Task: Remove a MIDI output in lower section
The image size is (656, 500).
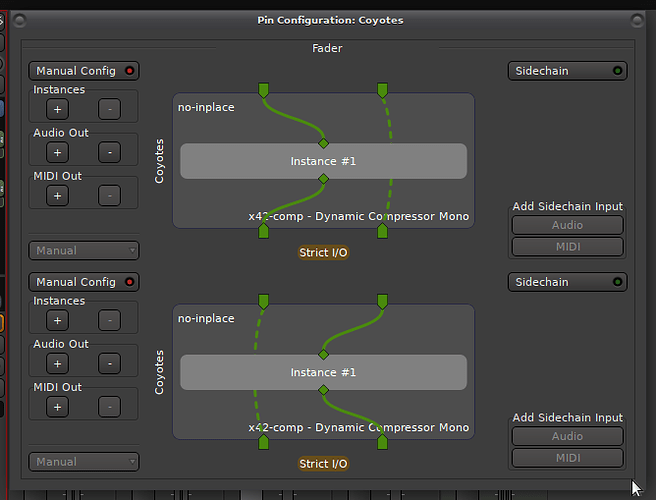Action: tap(110, 406)
